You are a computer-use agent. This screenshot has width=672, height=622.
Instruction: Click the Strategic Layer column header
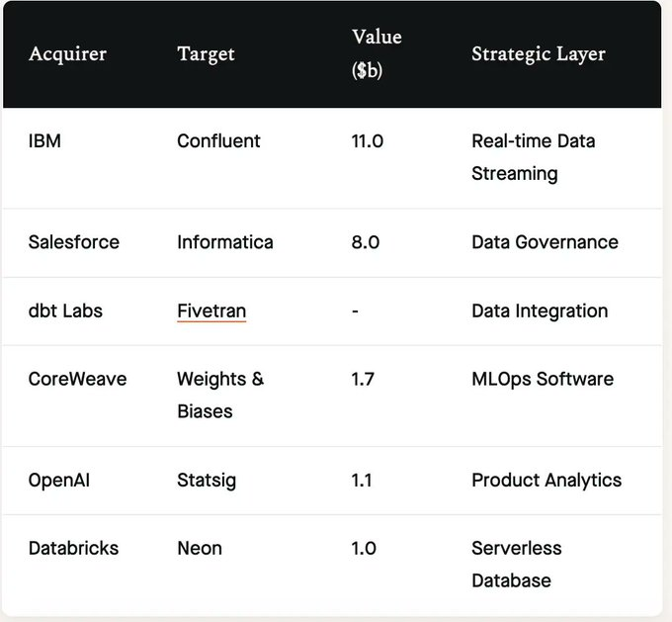pos(539,53)
